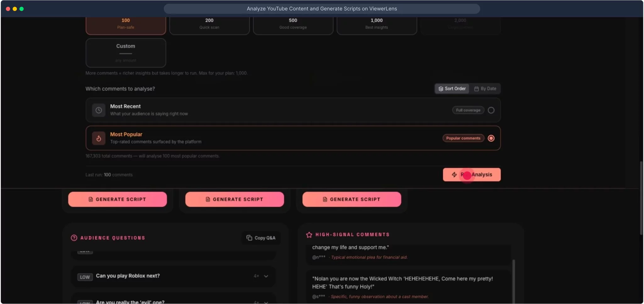Select the Most Popular radio button

pyautogui.click(x=491, y=138)
